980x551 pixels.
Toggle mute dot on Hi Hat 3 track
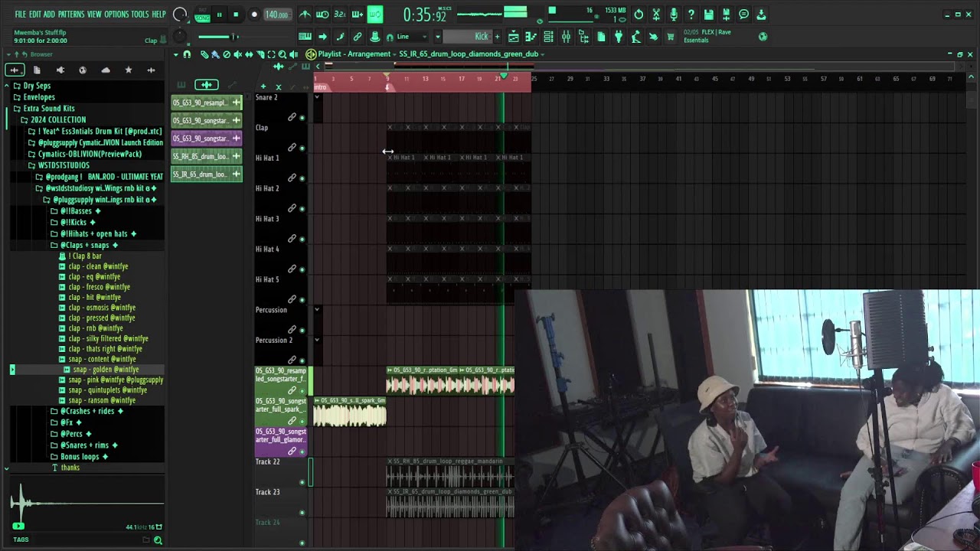302,239
